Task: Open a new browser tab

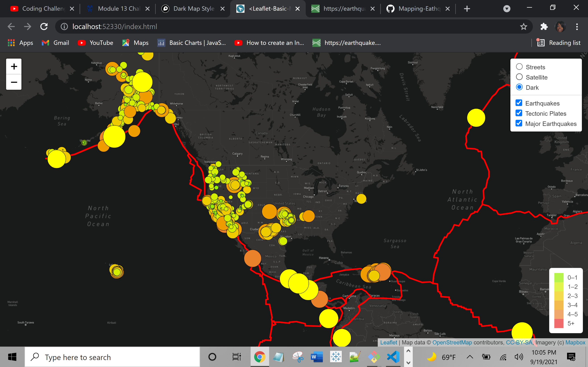Action: [x=467, y=9]
